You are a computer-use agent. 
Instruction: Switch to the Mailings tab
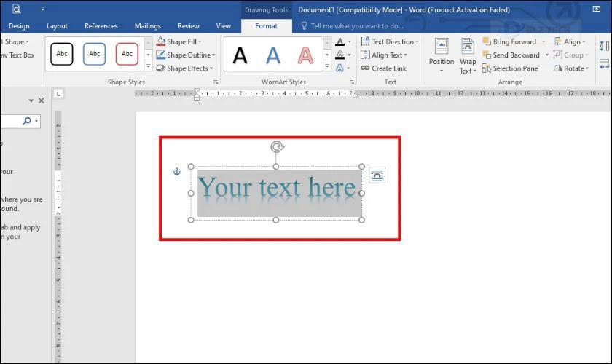click(x=147, y=25)
